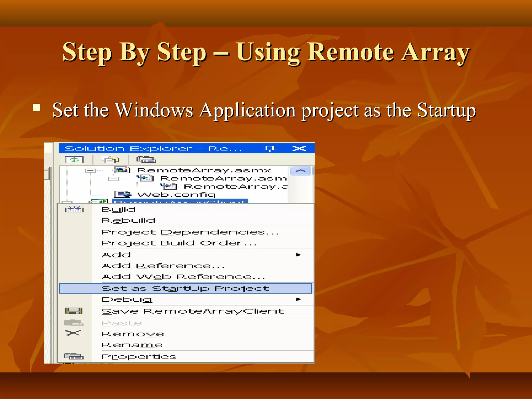Click the RemoteArrayClient project icon
532x399 pixels.
(x=99, y=201)
